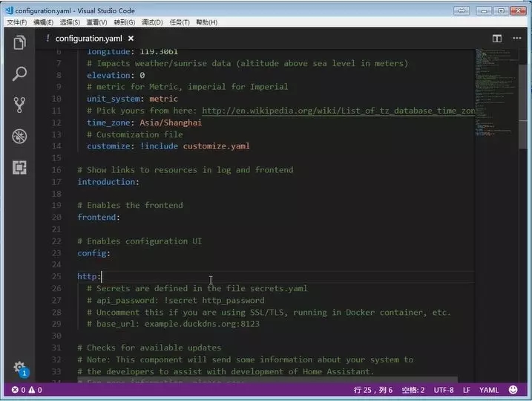Click line number 31 in gutter
Screen dimensions: 532x401
pyautogui.click(x=56, y=348)
